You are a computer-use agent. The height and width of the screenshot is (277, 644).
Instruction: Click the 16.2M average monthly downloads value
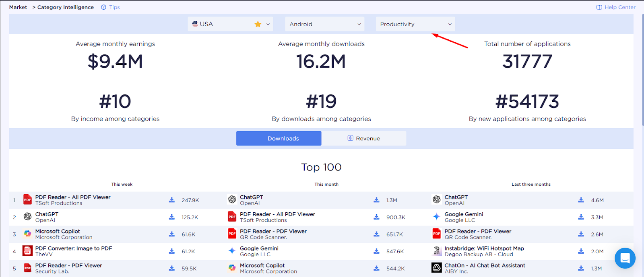[x=321, y=62]
